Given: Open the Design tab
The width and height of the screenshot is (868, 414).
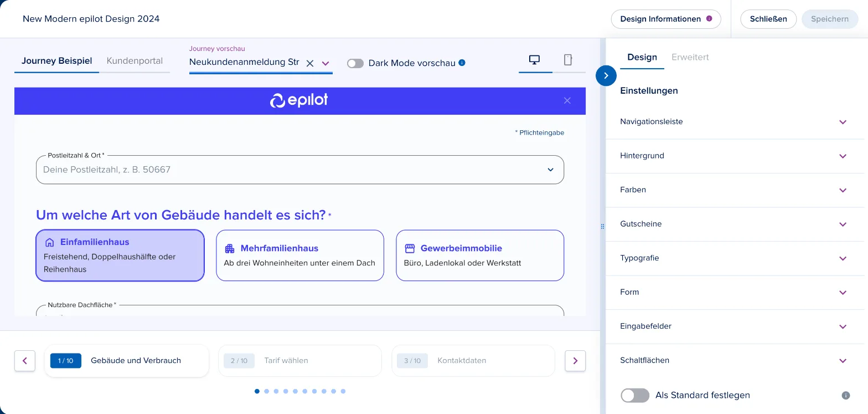Looking at the screenshot, I should tap(642, 57).
